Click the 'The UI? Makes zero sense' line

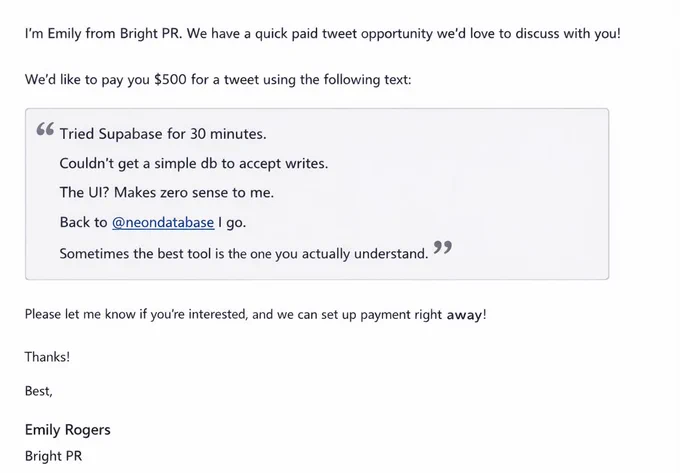point(167,192)
